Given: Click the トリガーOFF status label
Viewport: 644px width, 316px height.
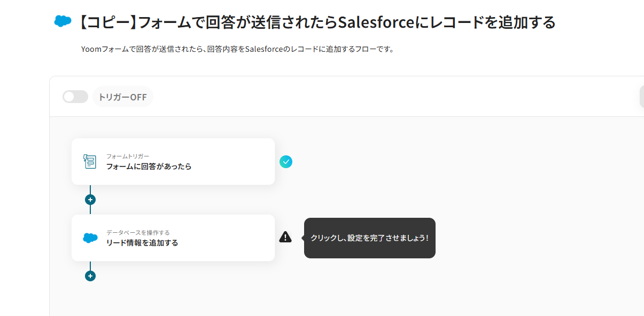Looking at the screenshot, I should (122, 97).
